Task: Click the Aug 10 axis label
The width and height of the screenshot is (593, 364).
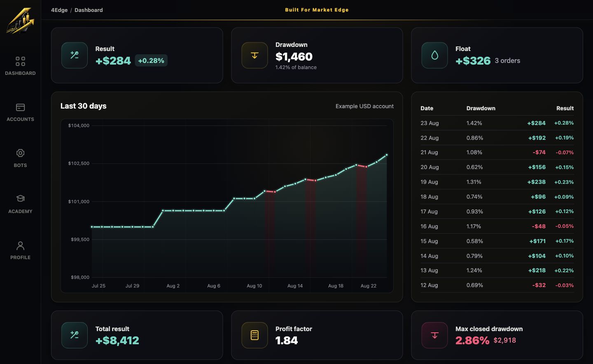Action: [x=254, y=286]
